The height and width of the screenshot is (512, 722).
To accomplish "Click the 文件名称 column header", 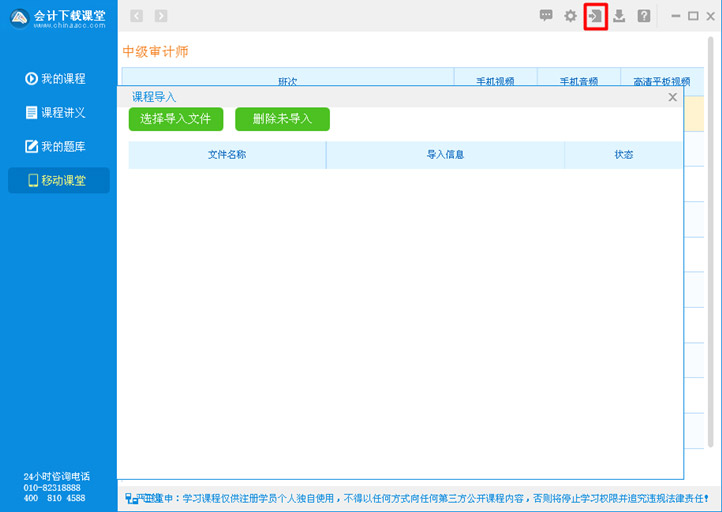I will pyautogui.click(x=227, y=155).
